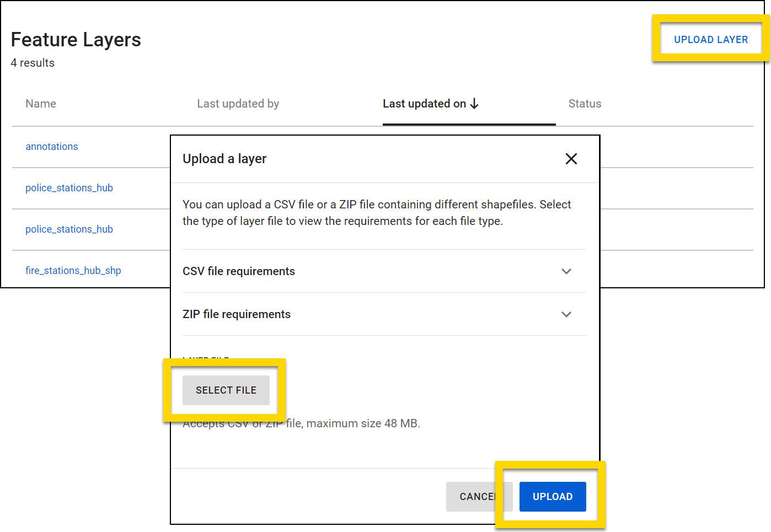Screen dimensions: 771x532
Task: Click the UPLOAD button in the dialog
Action: [x=553, y=496]
